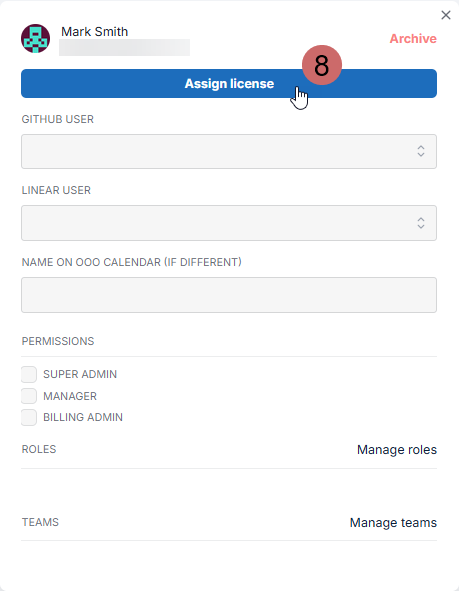Viewport: 459px width, 591px height.
Task: Select the Billing Admin label text
Action: (x=83, y=417)
